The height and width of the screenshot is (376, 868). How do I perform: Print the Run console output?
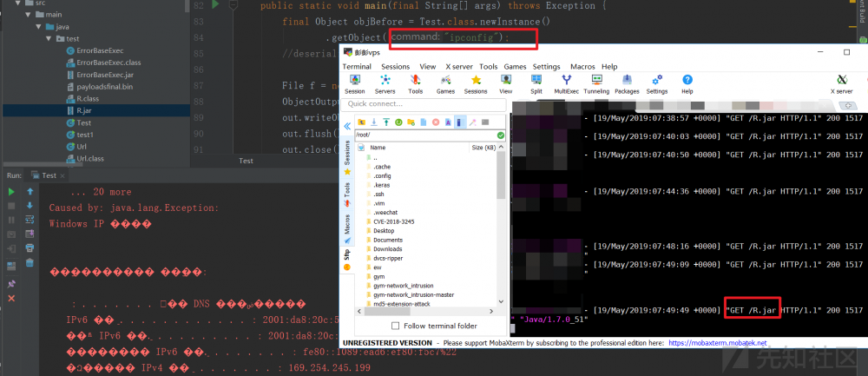click(x=30, y=247)
